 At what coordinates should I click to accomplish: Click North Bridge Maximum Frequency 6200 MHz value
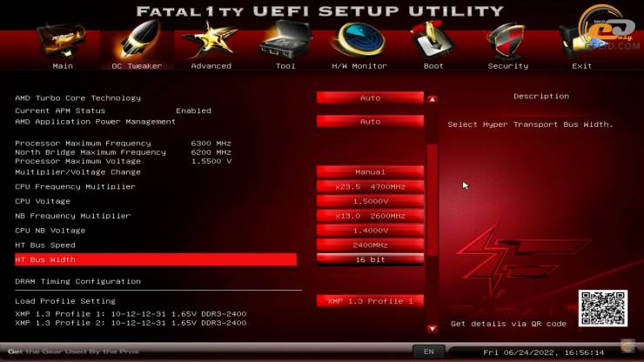click(x=211, y=152)
